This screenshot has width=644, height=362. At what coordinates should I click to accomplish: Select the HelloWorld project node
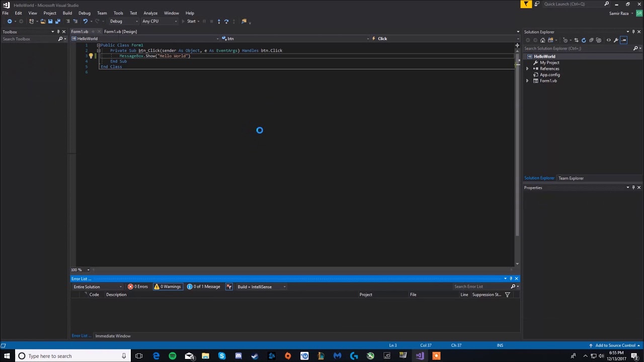pyautogui.click(x=544, y=57)
